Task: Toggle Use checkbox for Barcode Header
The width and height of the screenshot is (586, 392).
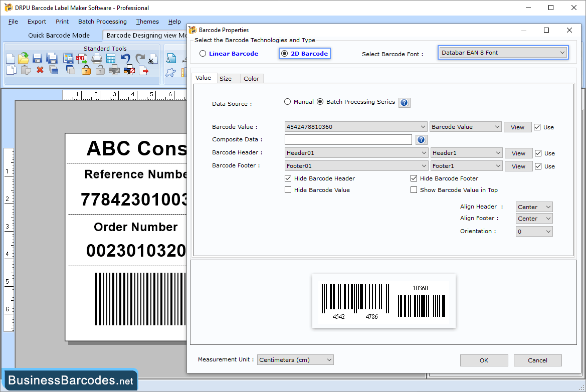Action: 538,153
